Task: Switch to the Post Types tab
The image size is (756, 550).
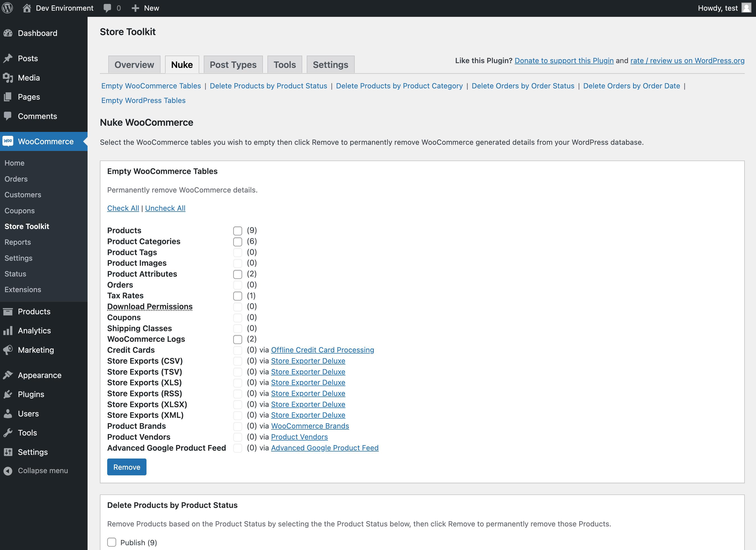Action: coord(233,65)
